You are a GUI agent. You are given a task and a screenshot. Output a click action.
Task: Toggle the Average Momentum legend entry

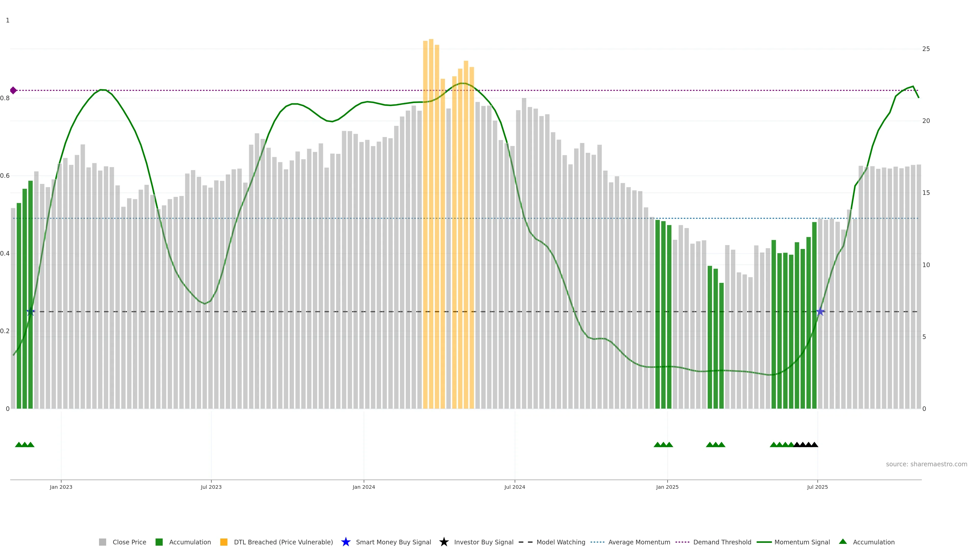point(639,542)
